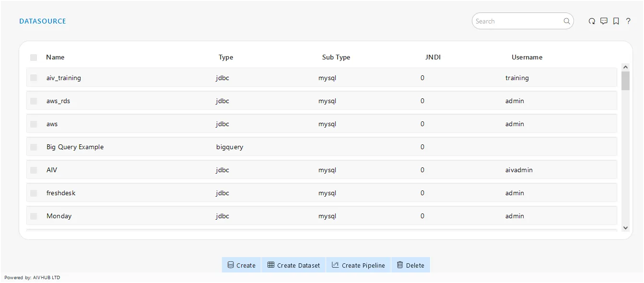
Task: Click the DATASOURCE page title
Action: click(x=43, y=21)
